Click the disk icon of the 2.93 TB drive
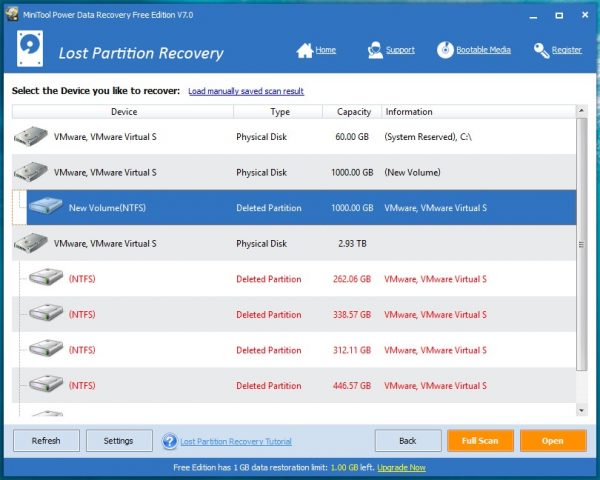The height and width of the screenshot is (480, 600). 31,243
